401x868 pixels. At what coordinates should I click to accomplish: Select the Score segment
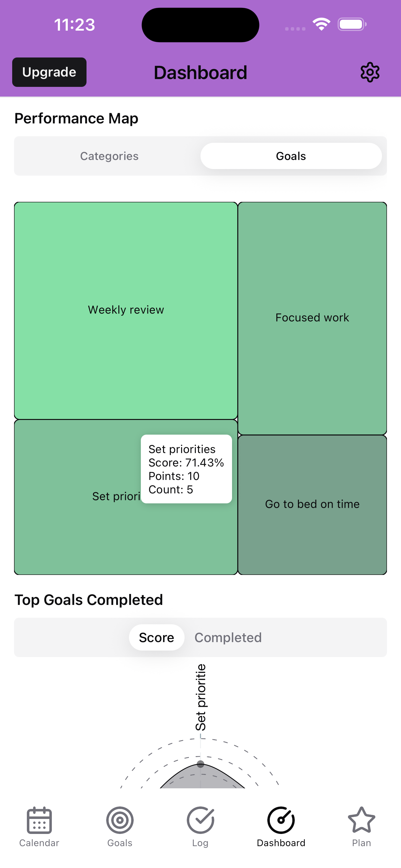point(156,637)
